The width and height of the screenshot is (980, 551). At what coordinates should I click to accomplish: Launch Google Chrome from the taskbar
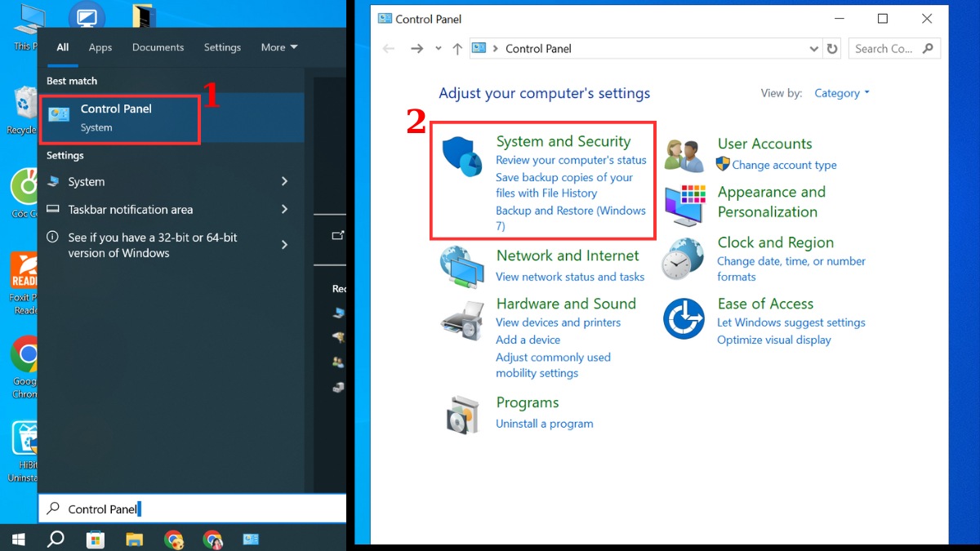point(173,540)
